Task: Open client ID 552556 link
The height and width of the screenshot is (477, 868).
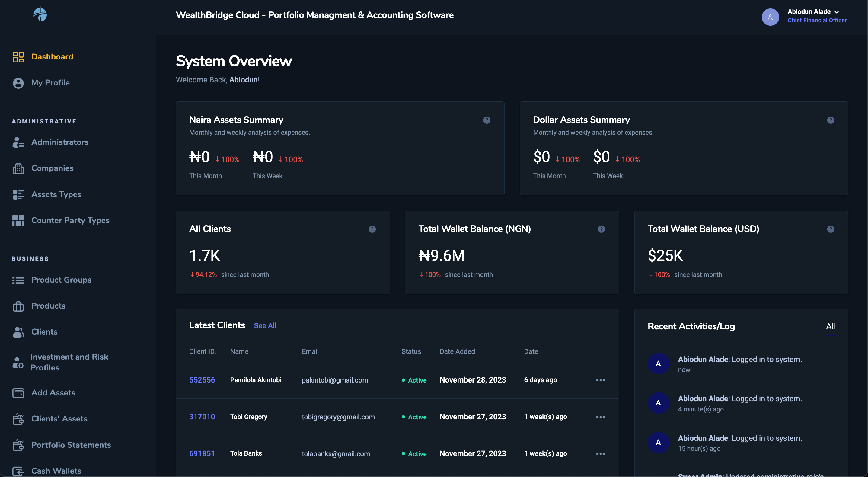Action: pyautogui.click(x=202, y=380)
